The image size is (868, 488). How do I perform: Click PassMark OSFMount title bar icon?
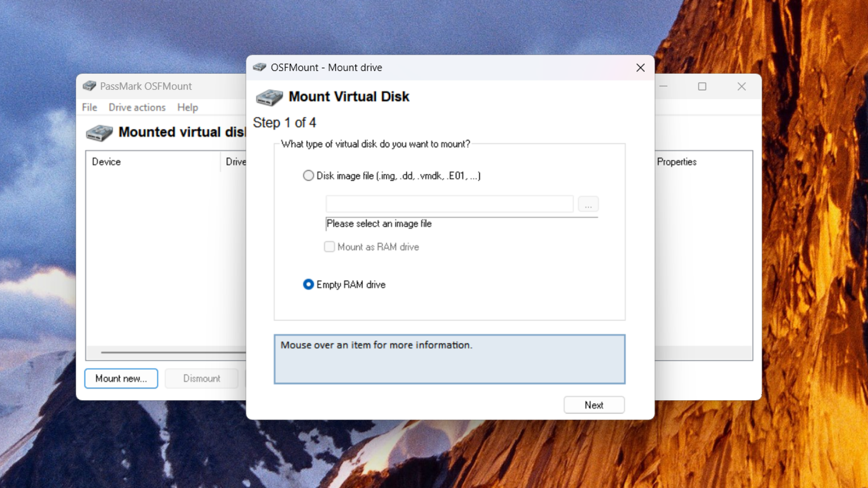coord(89,86)
